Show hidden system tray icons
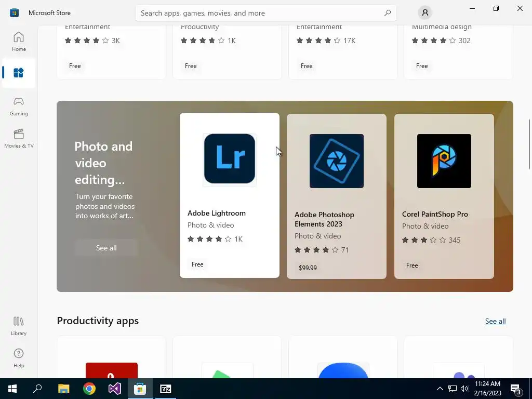The image size is (532, 399). click(440, 389)
